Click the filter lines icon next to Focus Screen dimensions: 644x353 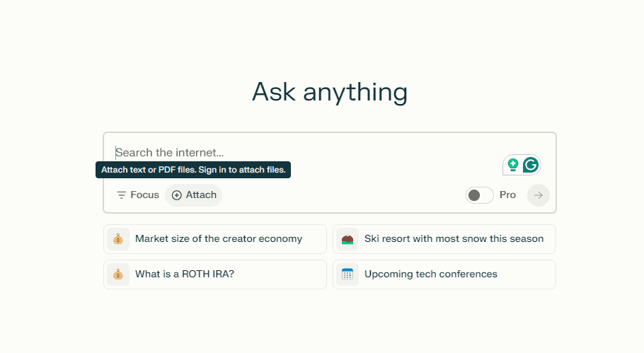122,195
